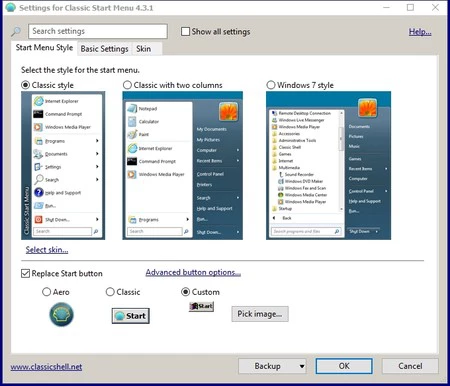Viewport: 450px width, 386px height.
Task: Expand the Backup button dropdown arrow
Action: coord(302,366)
